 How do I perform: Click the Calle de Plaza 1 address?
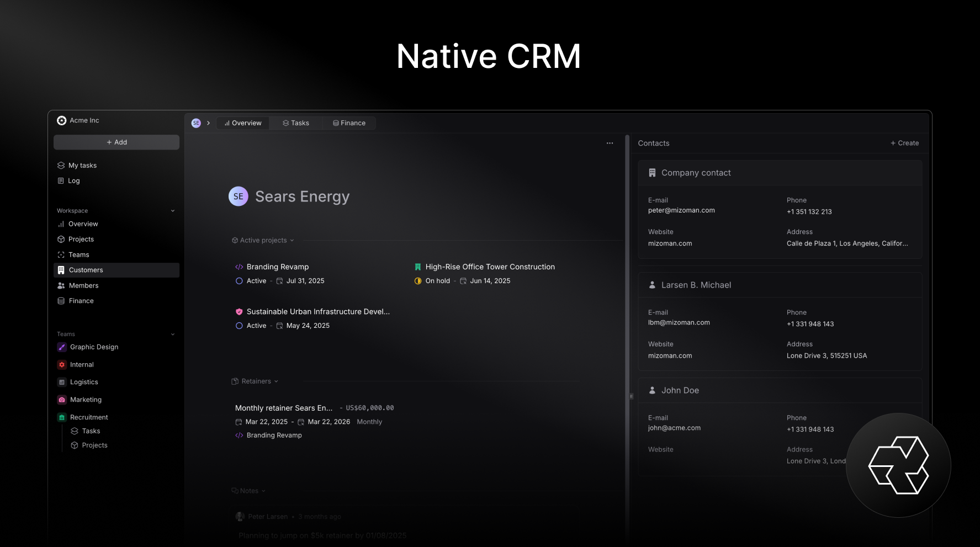[847, 243]
